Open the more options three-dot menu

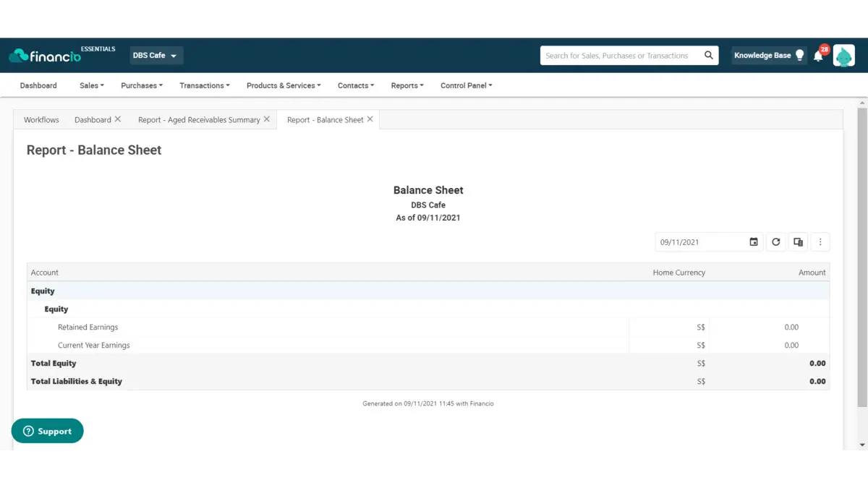pyautogui.click(x=820, y=242)
